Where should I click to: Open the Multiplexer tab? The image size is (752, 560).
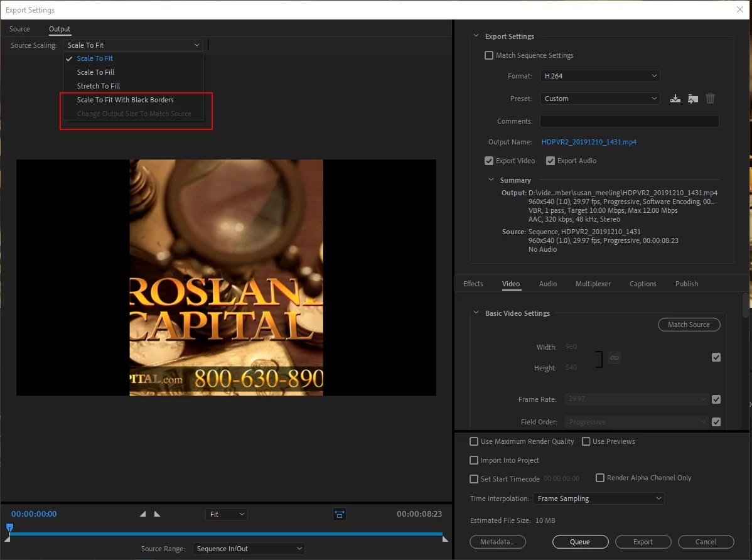593,284
